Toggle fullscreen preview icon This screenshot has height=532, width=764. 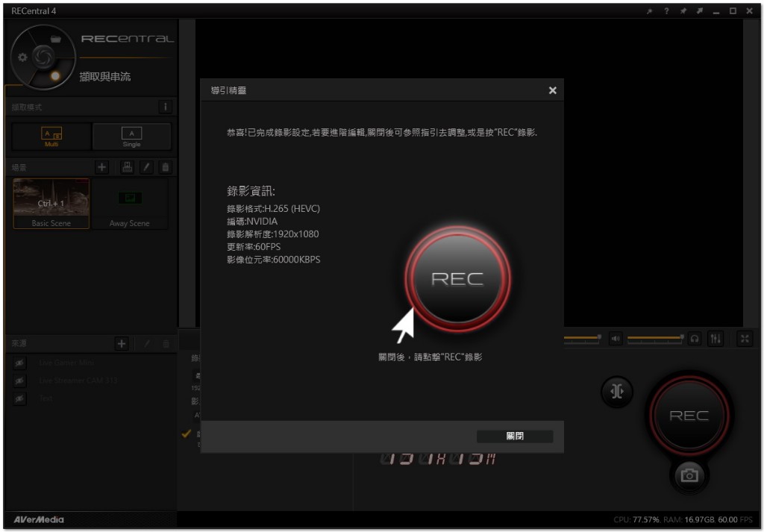(x=745, y=338)
